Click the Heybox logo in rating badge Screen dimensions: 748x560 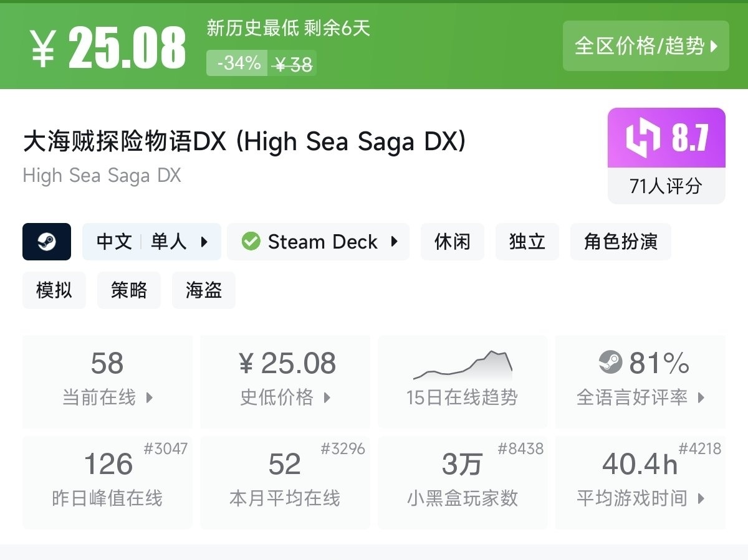642,138
